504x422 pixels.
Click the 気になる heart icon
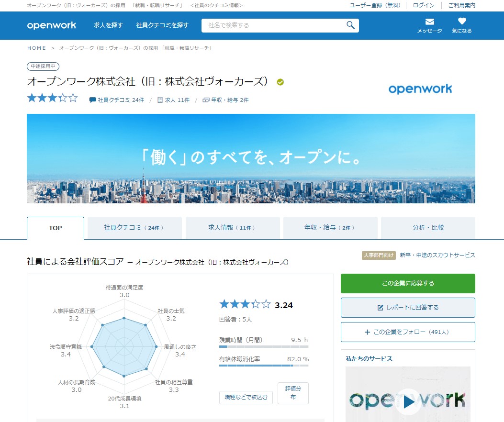tap(461, 21)
